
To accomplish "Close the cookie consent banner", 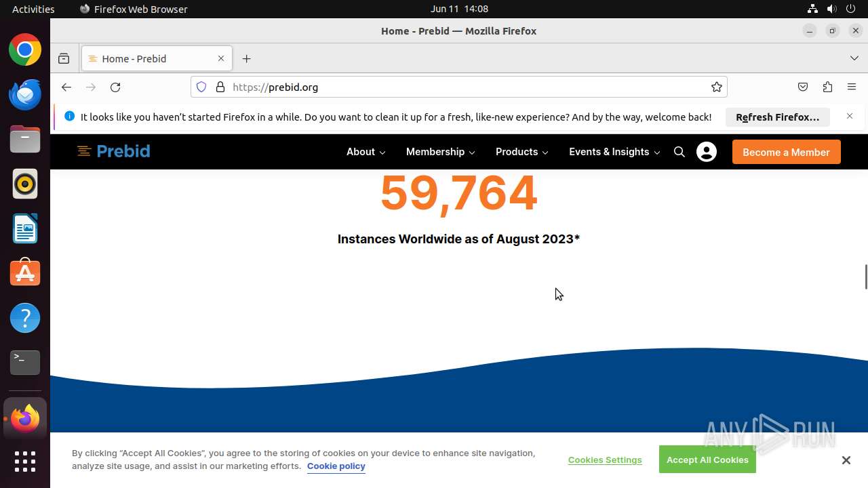I will 846,460.
